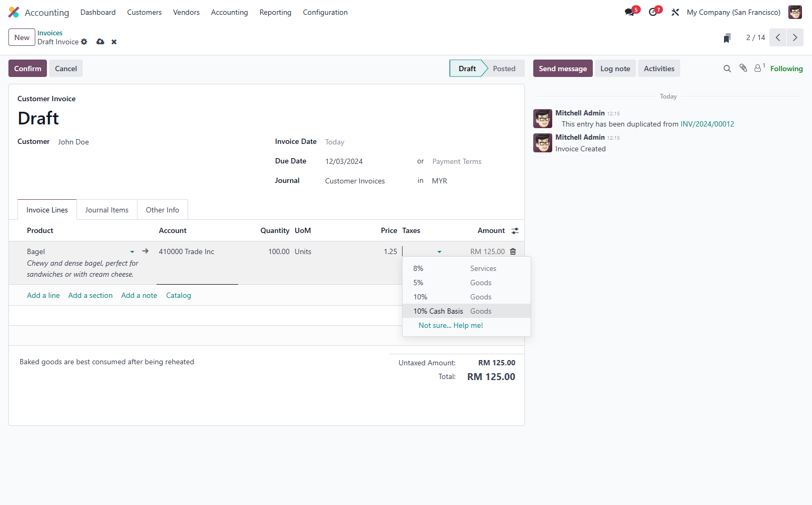Image resolution: width=812 pixels, height=505 pixels.
Task: Choose the 10% Goods tax option
Action: tap(466, 297)
